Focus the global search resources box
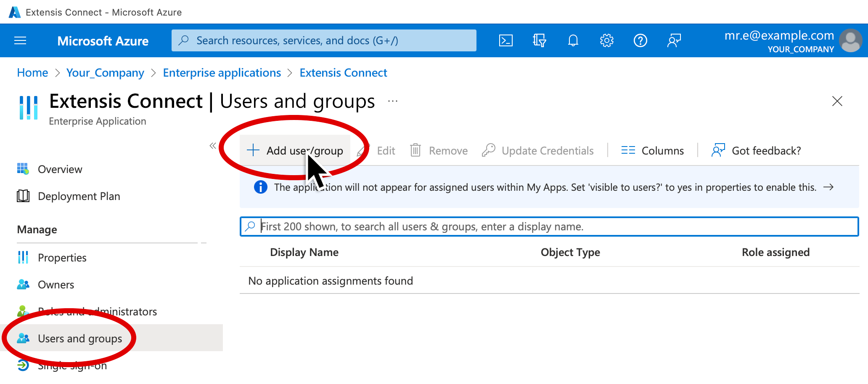 click(324, 40)
